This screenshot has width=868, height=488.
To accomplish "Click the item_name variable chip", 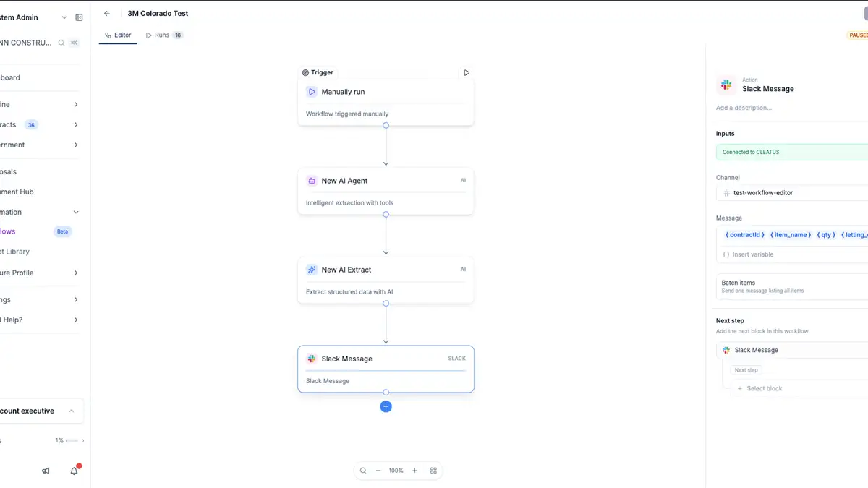I will click(791, 235).
